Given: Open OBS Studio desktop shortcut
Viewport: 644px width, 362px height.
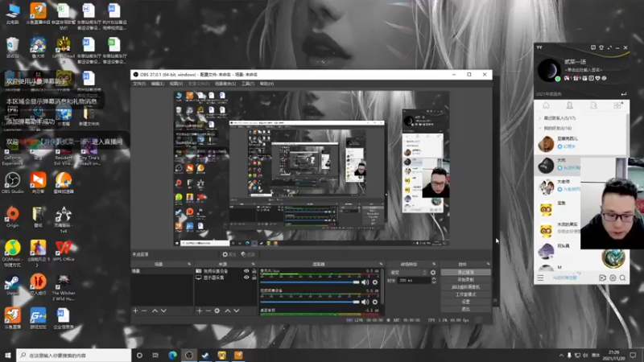Looking at the screenshot, I should pyautogui.click(x=12, y=183).
